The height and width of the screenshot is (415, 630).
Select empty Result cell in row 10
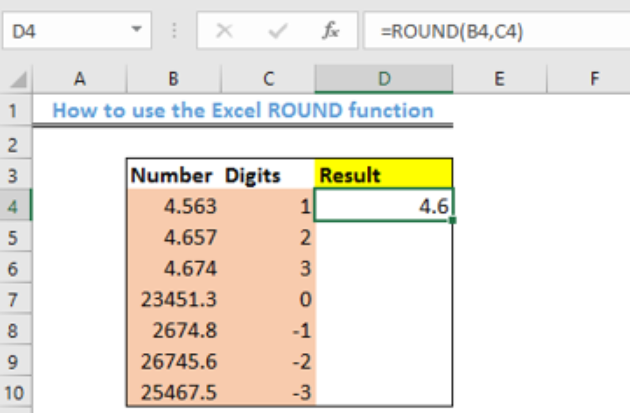(384, 392)
